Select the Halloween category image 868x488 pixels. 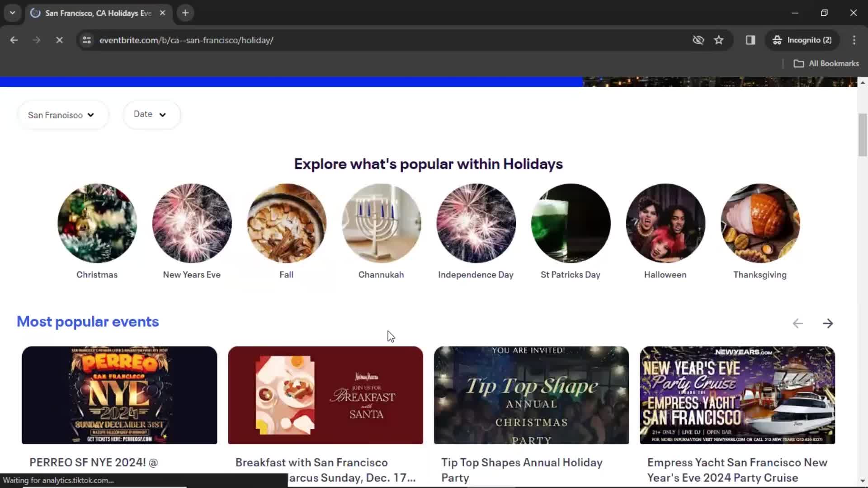[x=665, y=223]
